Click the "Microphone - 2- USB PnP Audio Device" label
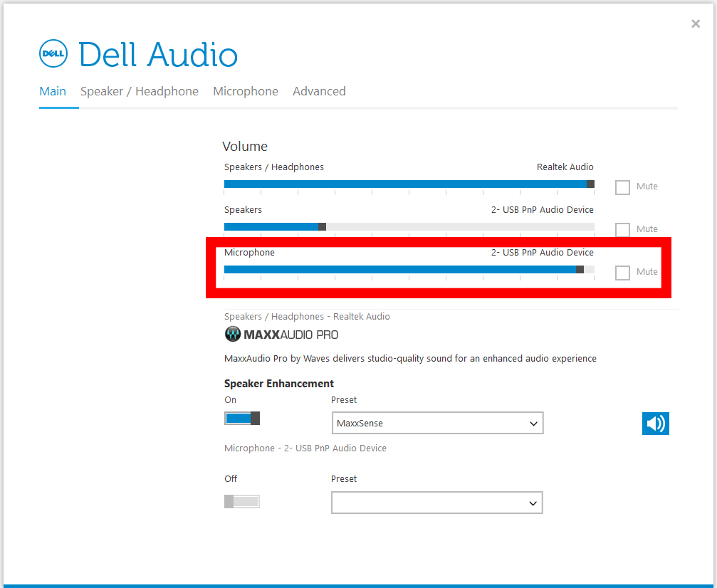This screenshot has width=717, height=588. point(305,448)
